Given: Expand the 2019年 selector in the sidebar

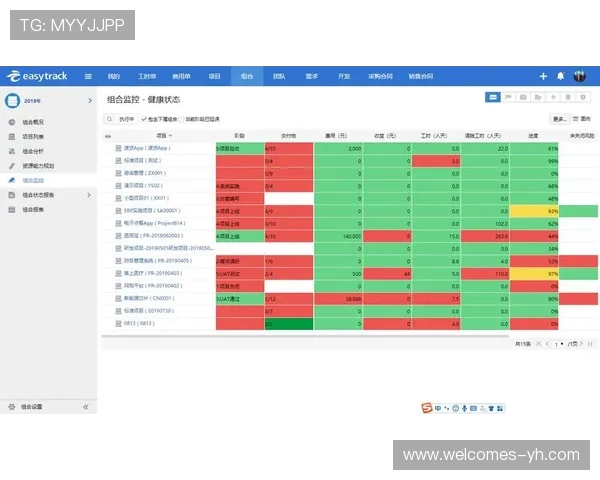Looking at the screenshot, I should 87,100.
